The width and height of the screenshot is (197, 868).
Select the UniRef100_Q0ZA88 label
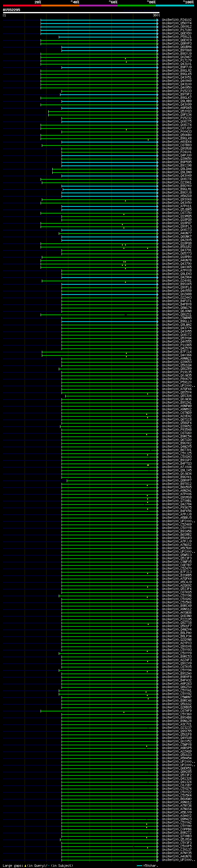pyautogui.click(x=176, y=294)
